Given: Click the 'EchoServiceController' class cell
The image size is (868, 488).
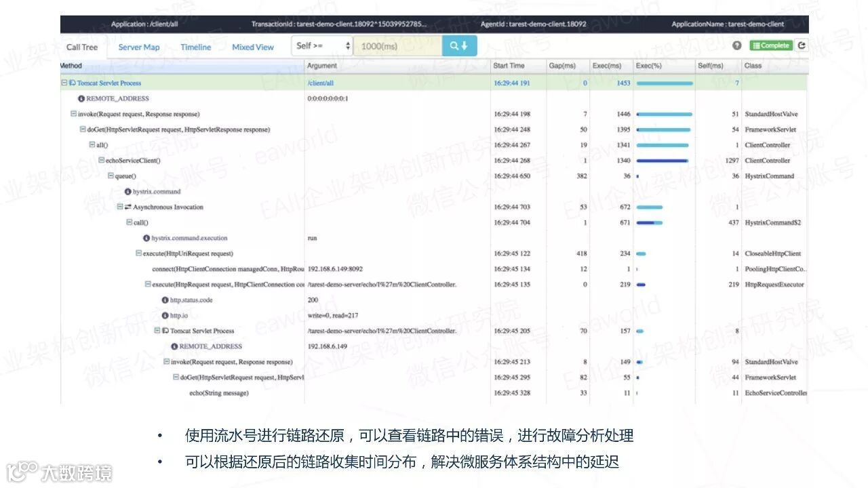Looking at the screenshot, I should pos(776,393).
